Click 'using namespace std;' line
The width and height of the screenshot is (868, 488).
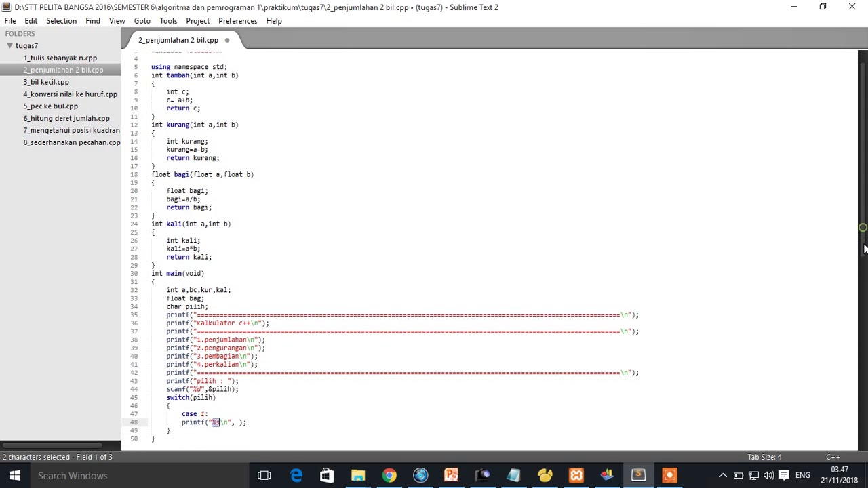coord(189,67)
